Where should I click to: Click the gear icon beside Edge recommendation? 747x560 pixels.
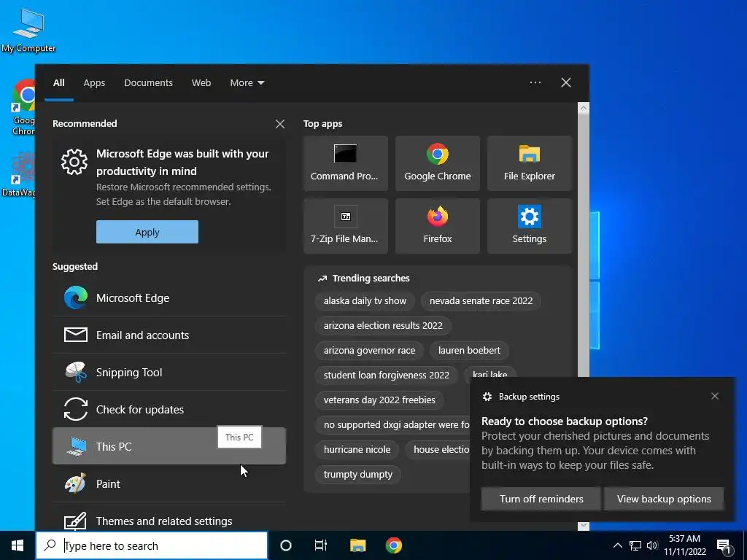click(74, 161)
